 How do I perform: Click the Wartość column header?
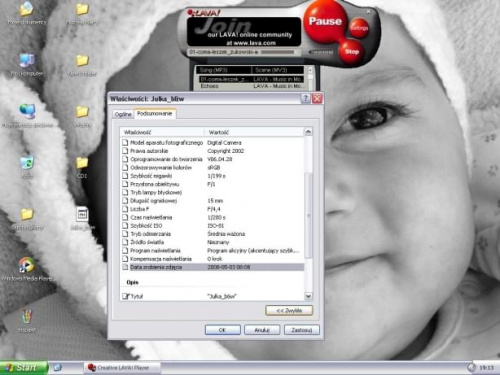[254, 132]
